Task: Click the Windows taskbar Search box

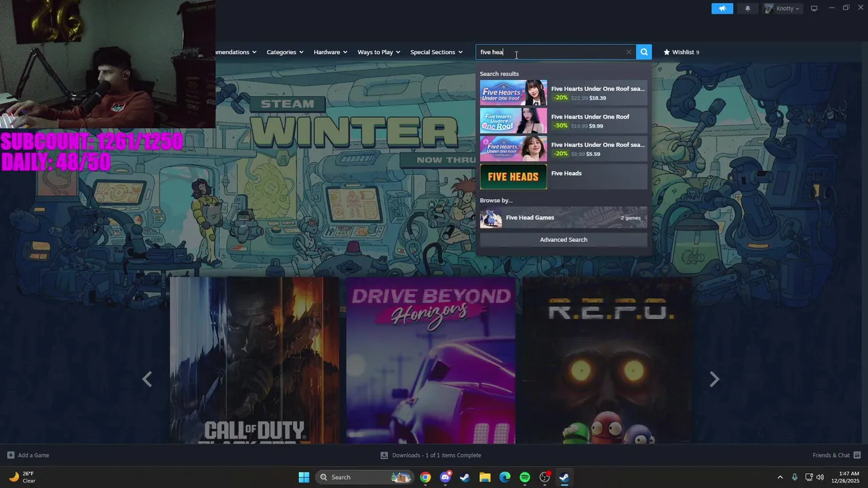Action: click(364, 477)
